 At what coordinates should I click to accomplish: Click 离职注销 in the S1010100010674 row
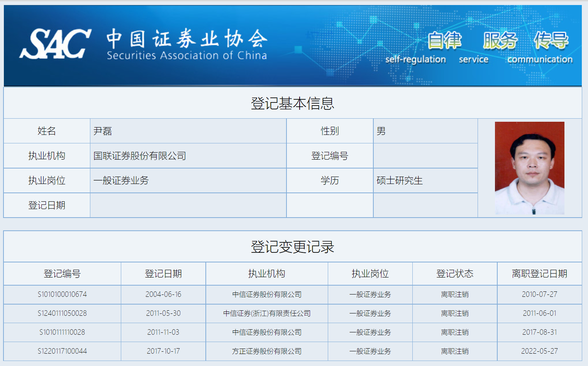click(455, 295)
